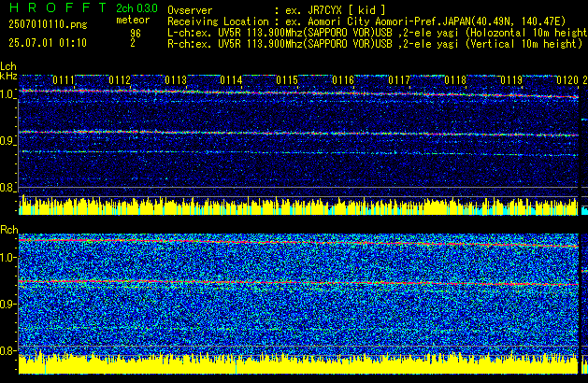Click the R-ch antenna description line

[x=375, y=44]
